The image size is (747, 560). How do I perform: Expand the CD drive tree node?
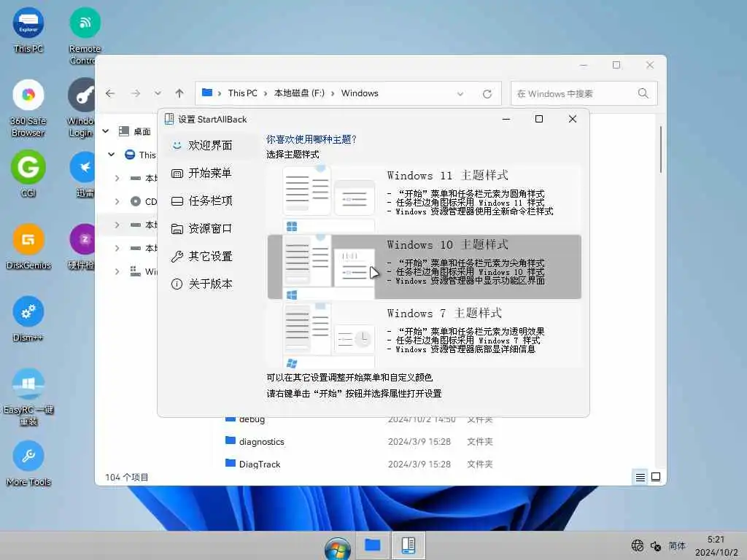[x=117, y=201]
